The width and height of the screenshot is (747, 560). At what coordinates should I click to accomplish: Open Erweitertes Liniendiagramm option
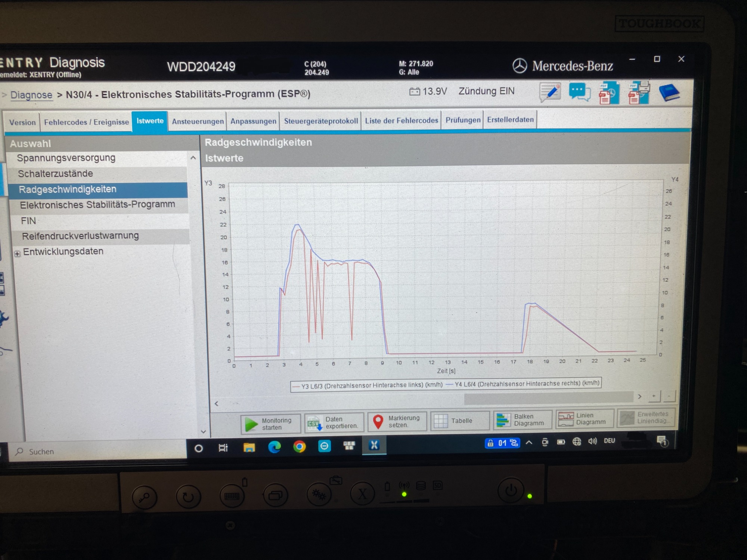coord(646,417)
